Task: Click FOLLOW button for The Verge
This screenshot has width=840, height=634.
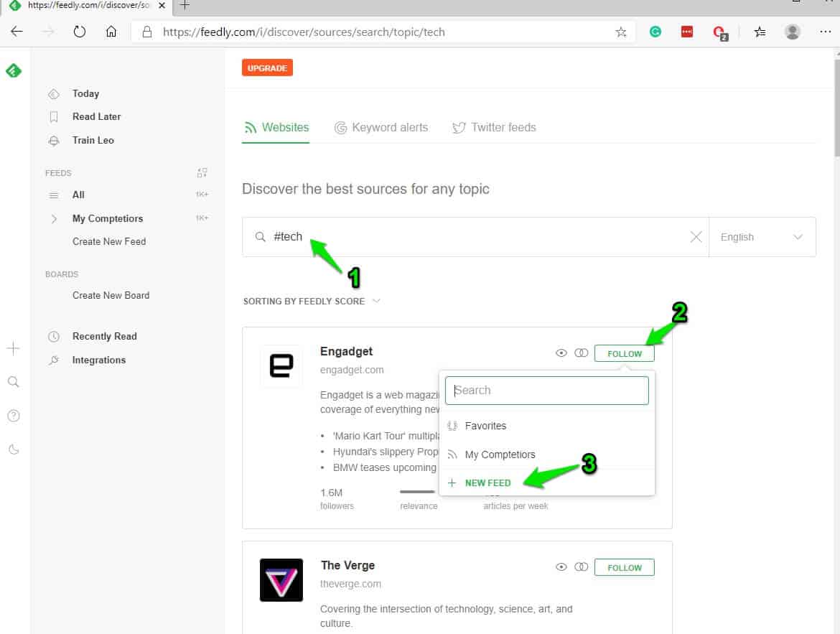Action: pos(624,567)
